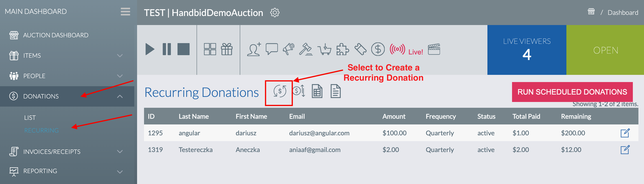This screenshot has width=644, height=184.
Task: Open auction settings gear icon
Action: tap(275, 13)
